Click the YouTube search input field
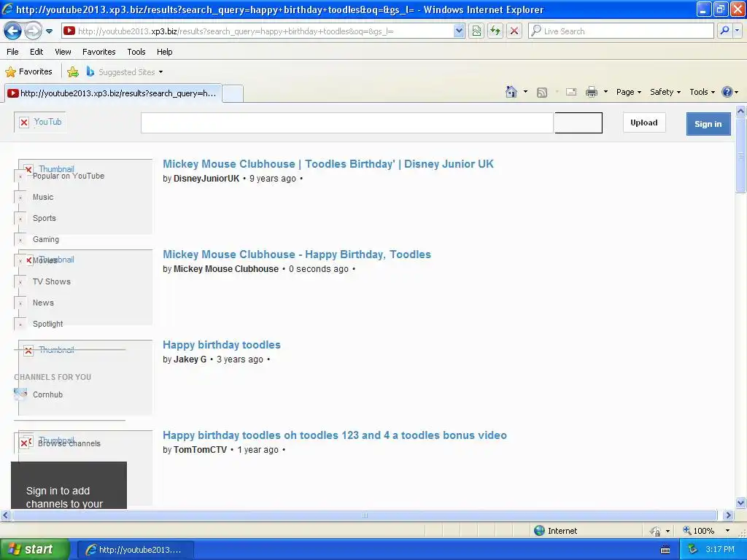 (x=347, y=122)
